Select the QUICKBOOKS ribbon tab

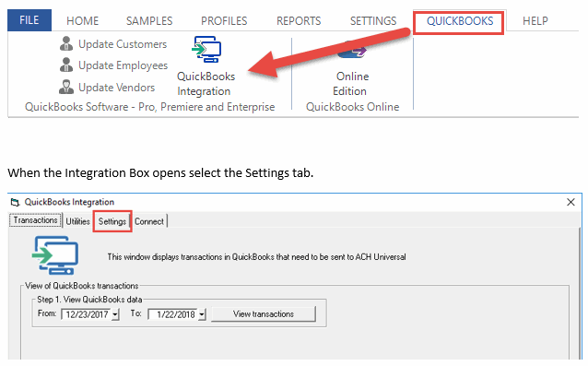click(460, 21)
